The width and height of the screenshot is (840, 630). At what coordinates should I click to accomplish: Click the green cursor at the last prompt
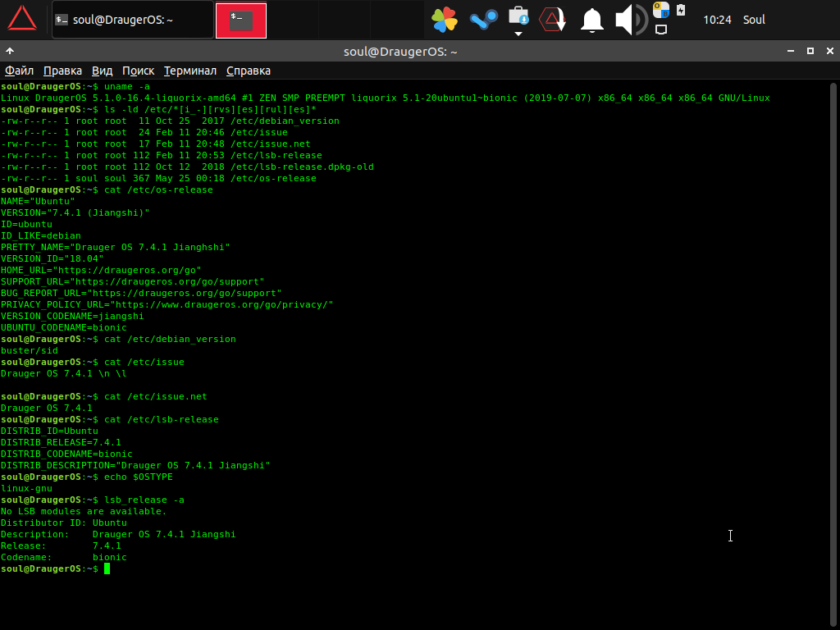tap(107, 568)
